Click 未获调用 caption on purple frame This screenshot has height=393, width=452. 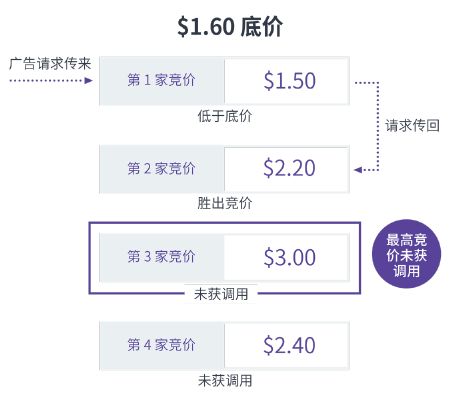point(221,294)
